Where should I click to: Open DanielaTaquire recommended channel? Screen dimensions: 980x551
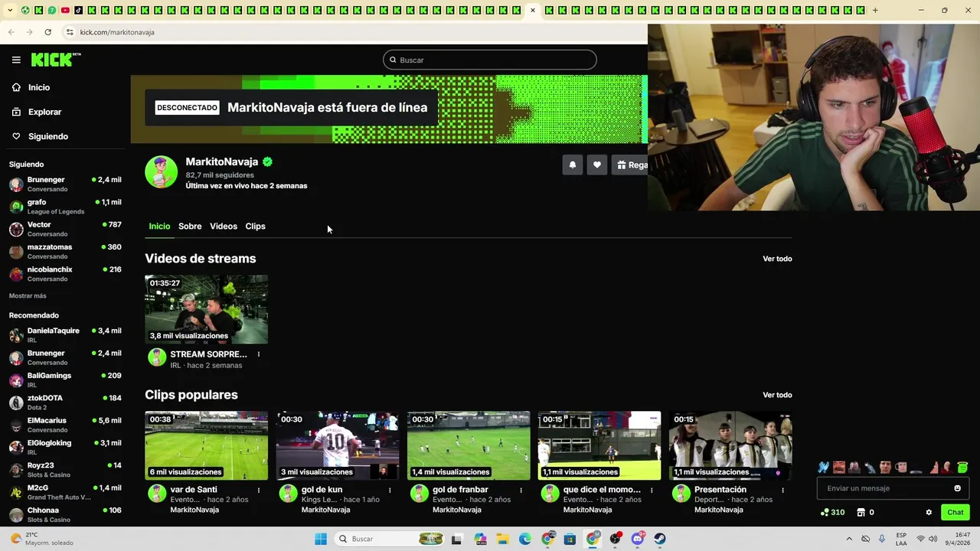(65, 335)
